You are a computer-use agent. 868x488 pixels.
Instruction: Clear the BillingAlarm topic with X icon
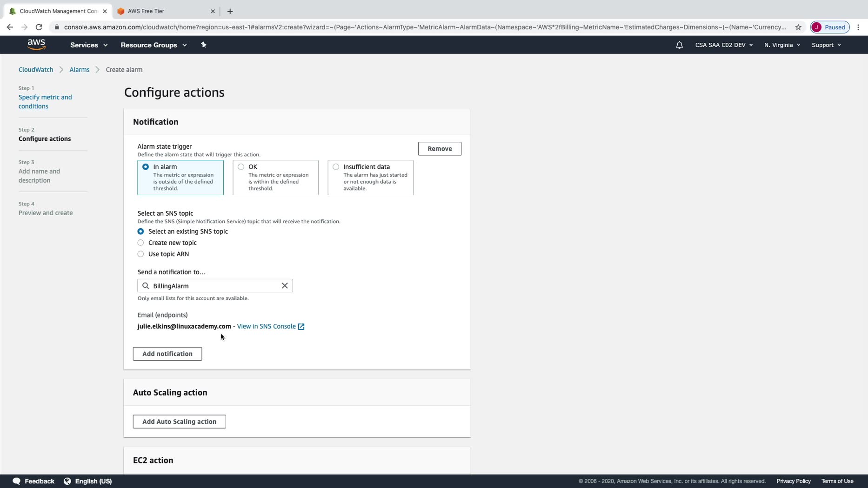click(x=285, y=285)
